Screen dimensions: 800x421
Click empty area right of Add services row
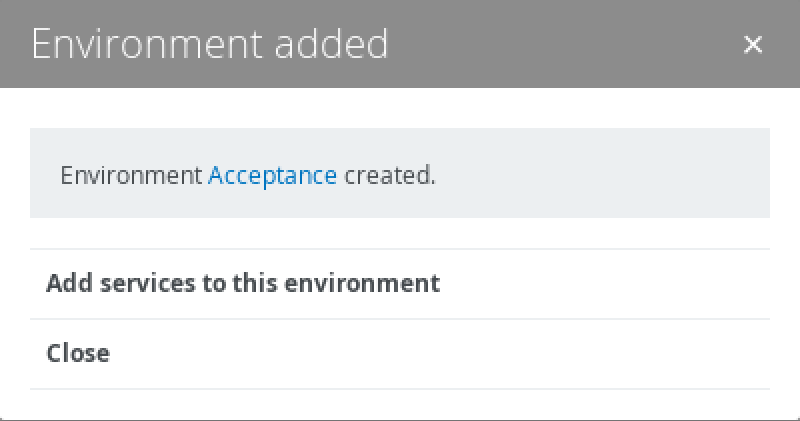tap(620, 284)
